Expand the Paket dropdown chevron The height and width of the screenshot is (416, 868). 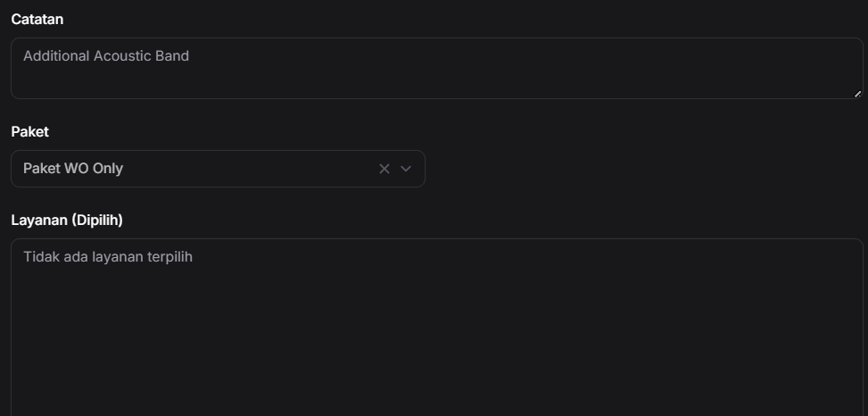coord(406,169)
